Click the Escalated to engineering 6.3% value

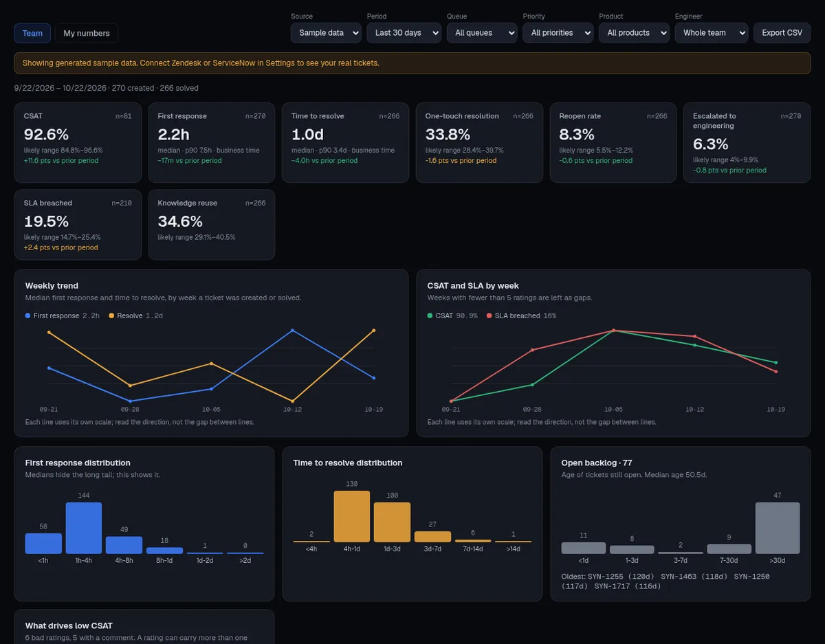(710, 144)
